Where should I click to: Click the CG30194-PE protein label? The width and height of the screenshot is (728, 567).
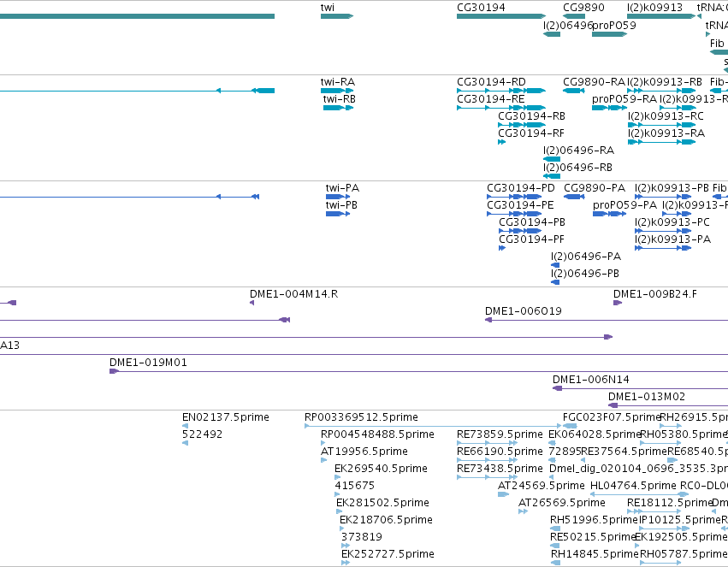(520, 205)
